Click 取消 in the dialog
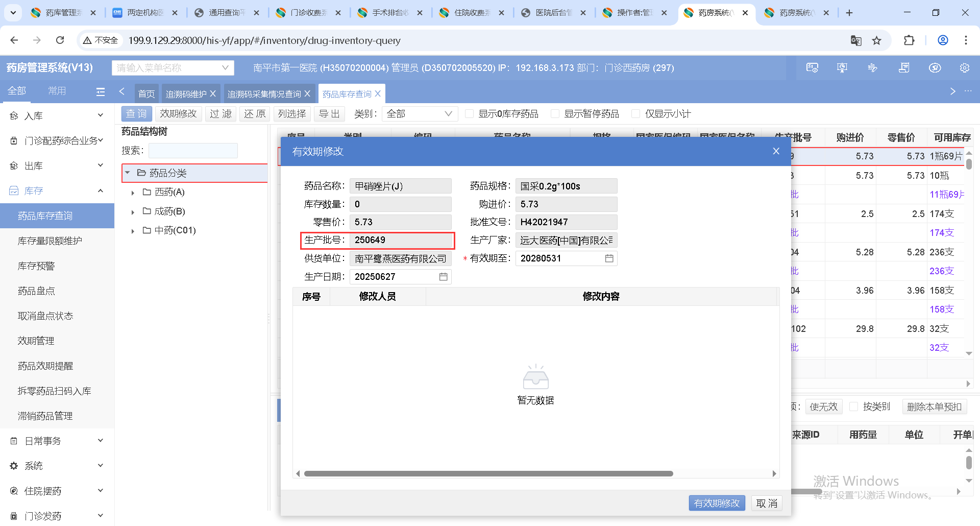The height and width of the screenshot is (526, 980). coord(767,504)
